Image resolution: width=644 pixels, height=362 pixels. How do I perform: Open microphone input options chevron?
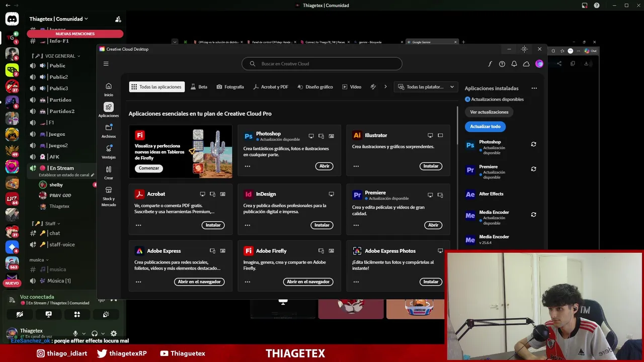(x=84, y=333)
